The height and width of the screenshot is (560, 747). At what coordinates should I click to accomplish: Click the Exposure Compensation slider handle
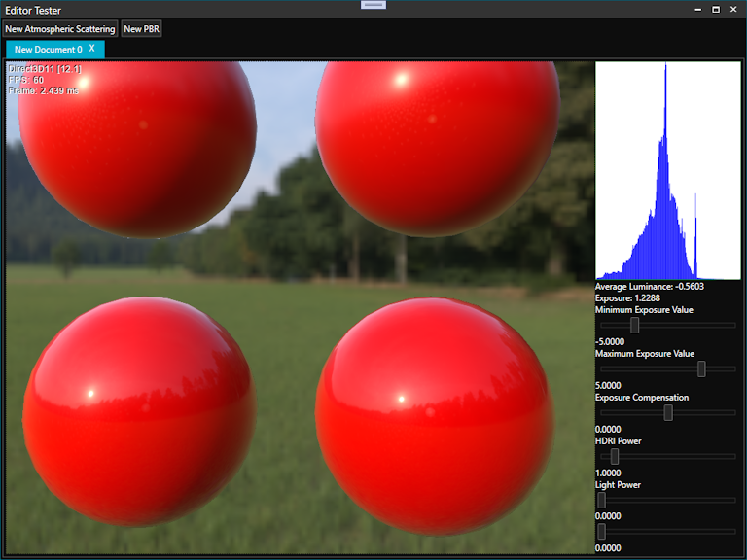point(668,412)
